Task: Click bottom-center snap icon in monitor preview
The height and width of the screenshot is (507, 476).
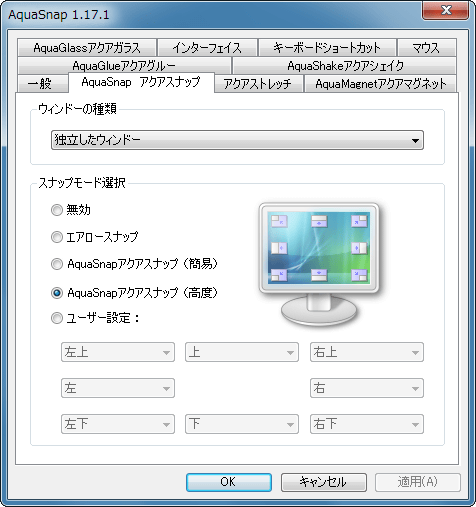Action: tap(319, 275)
